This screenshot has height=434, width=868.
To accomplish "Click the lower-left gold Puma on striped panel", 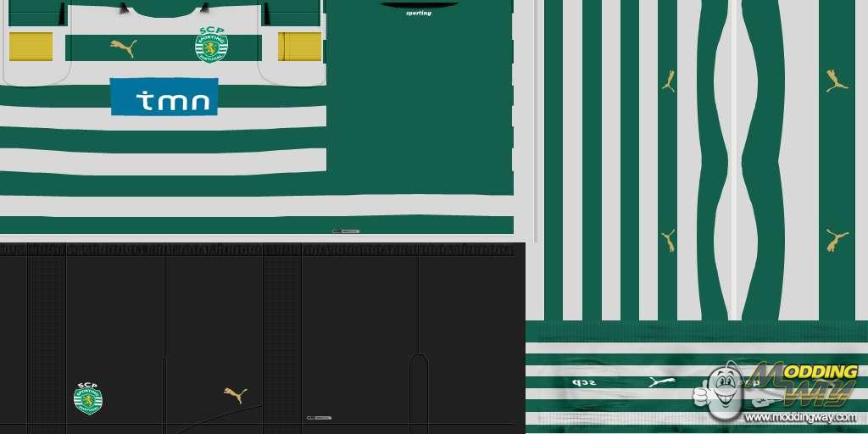I will (668, 240).
